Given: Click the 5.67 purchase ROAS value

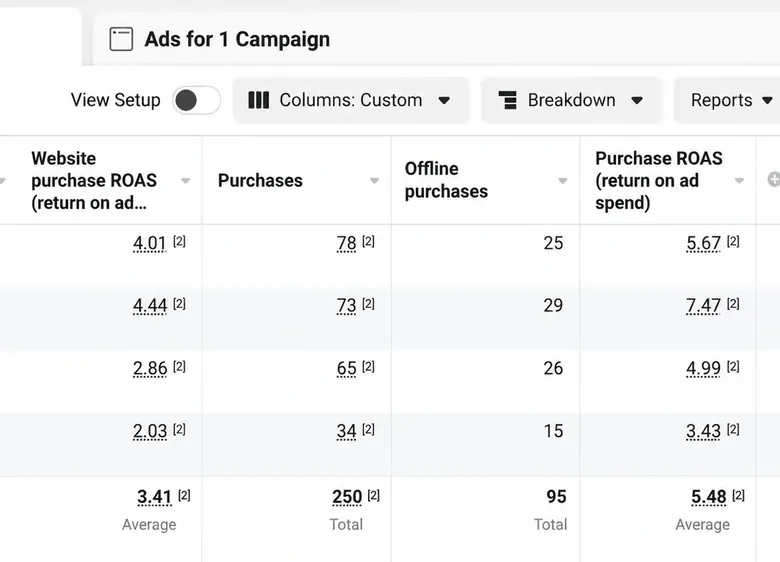Looking at the screenshot, I should point(703,243).
